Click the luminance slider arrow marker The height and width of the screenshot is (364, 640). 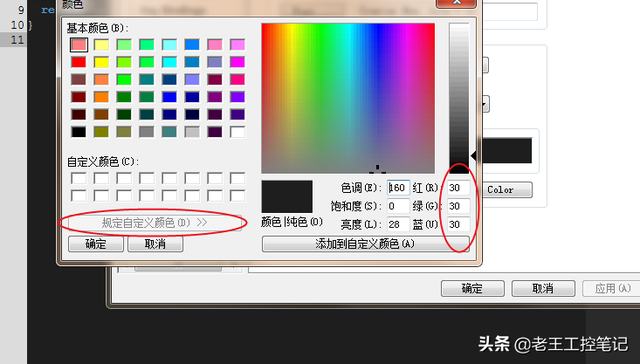pos(473,155)
